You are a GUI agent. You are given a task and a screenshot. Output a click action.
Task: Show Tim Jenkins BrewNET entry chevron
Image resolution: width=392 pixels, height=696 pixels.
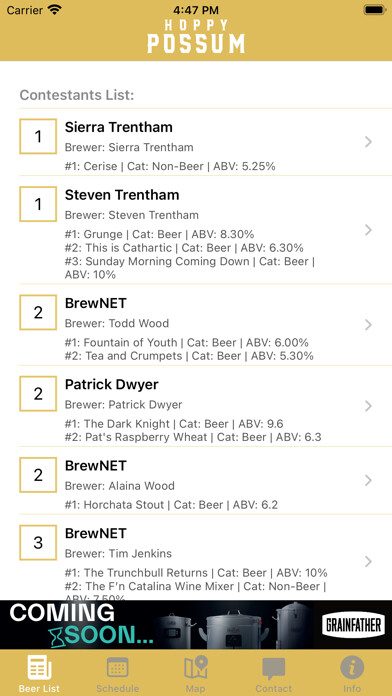click(x=368, y=562)
